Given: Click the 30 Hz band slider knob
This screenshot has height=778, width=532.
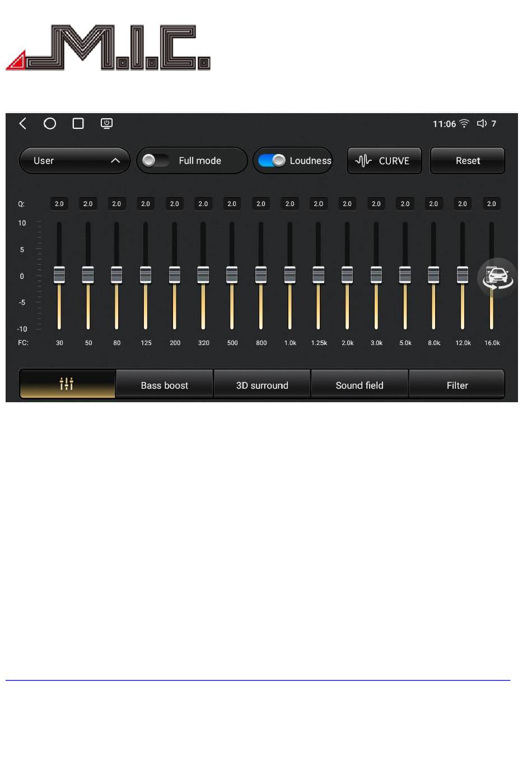Looking at the screenshot, I should pyautogui.click(x=59, y=275).
